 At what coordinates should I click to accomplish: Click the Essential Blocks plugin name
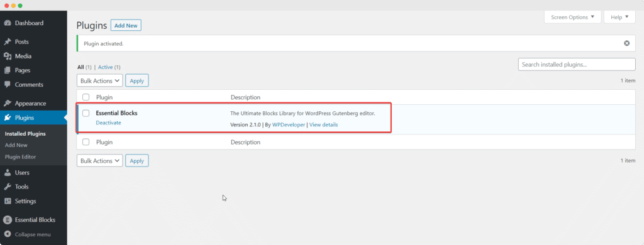[116, 113]
